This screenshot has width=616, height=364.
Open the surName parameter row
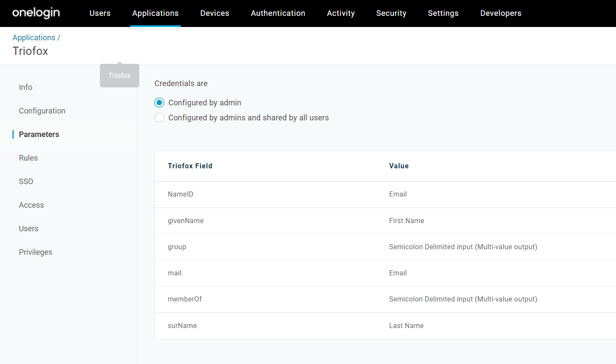(x=385, y=326)
